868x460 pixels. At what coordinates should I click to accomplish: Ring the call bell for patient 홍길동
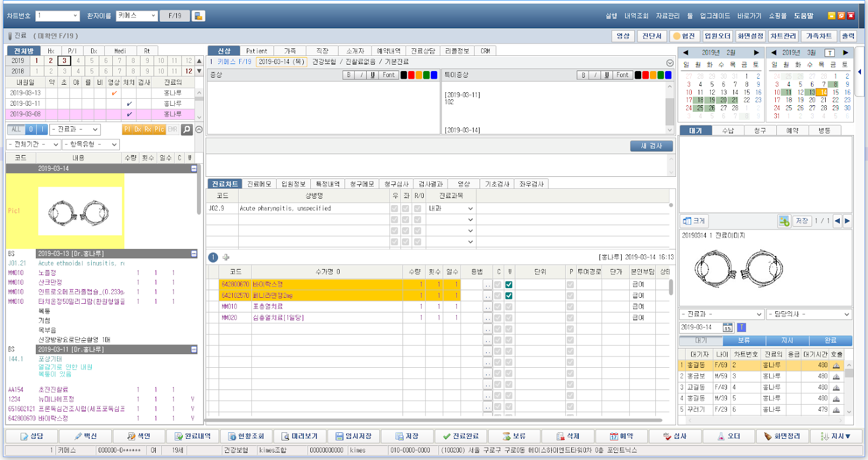836,366
